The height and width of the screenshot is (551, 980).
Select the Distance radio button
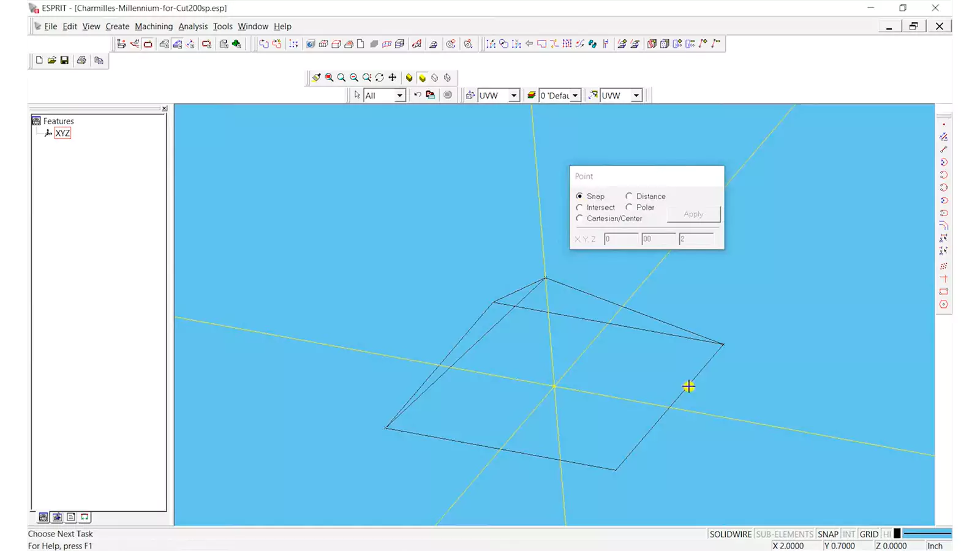[x=629, y=196]
